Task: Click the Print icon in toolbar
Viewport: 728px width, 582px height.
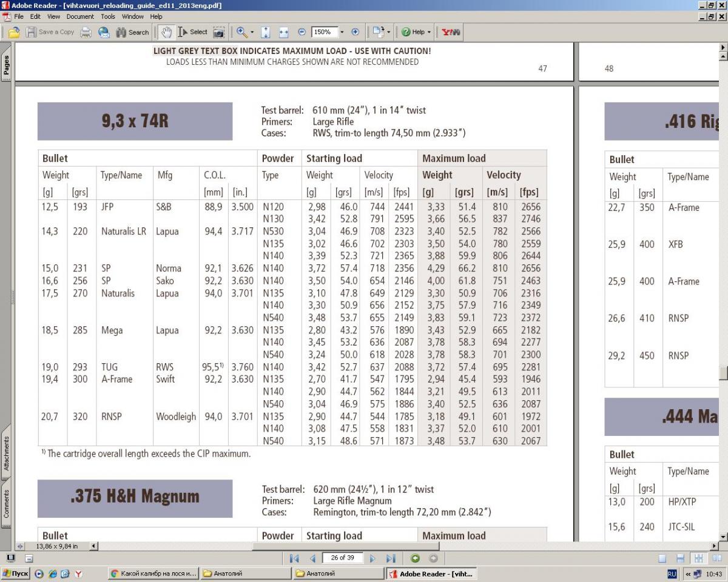Action: [x=86, y=32]
